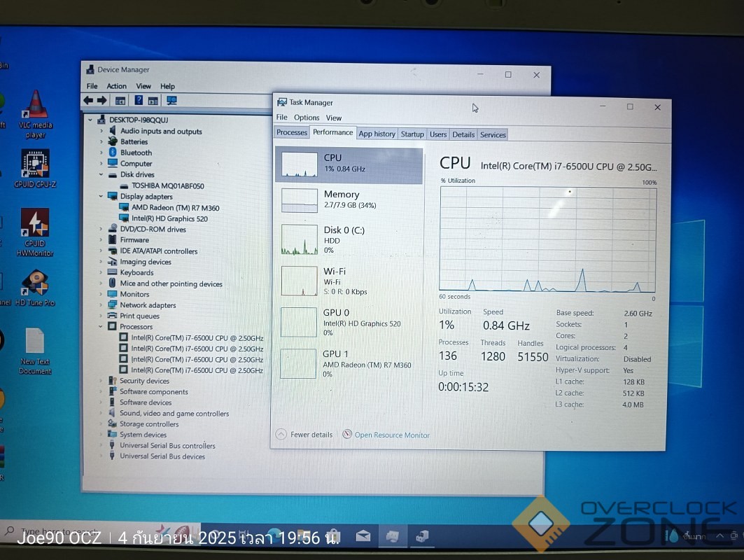Expand the Monitors node
This screenshot has width=744, height=560.
[x=101, y=294]
